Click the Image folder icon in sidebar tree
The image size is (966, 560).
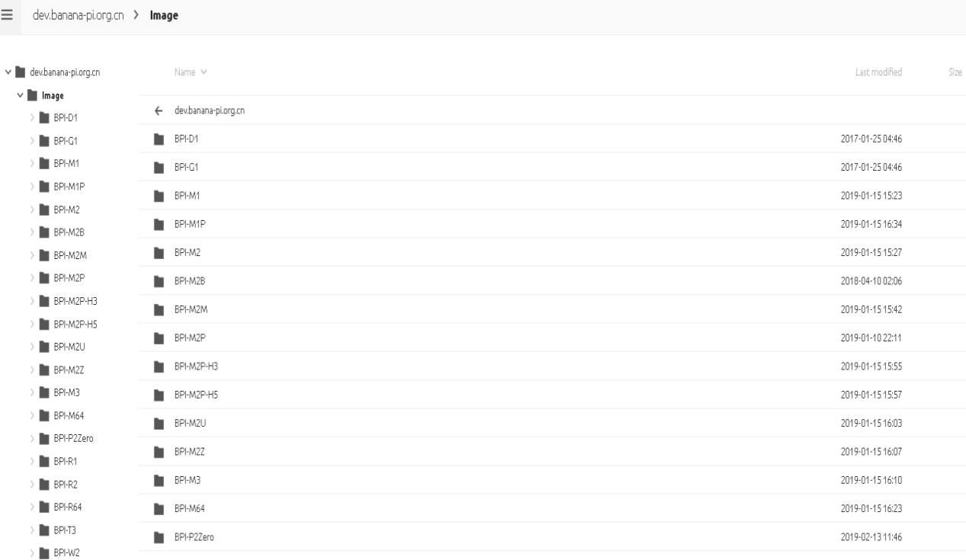[x=31, y=95]
